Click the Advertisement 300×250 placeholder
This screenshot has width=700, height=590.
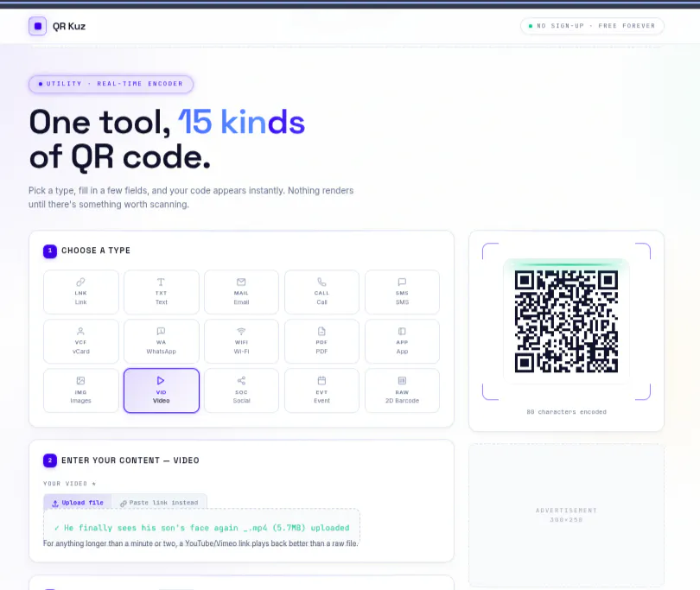566,515
